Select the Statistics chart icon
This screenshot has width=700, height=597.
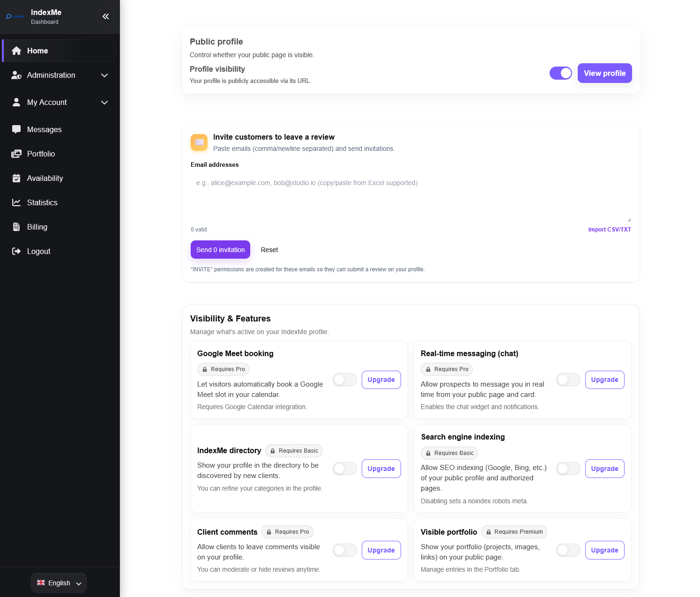16,202
